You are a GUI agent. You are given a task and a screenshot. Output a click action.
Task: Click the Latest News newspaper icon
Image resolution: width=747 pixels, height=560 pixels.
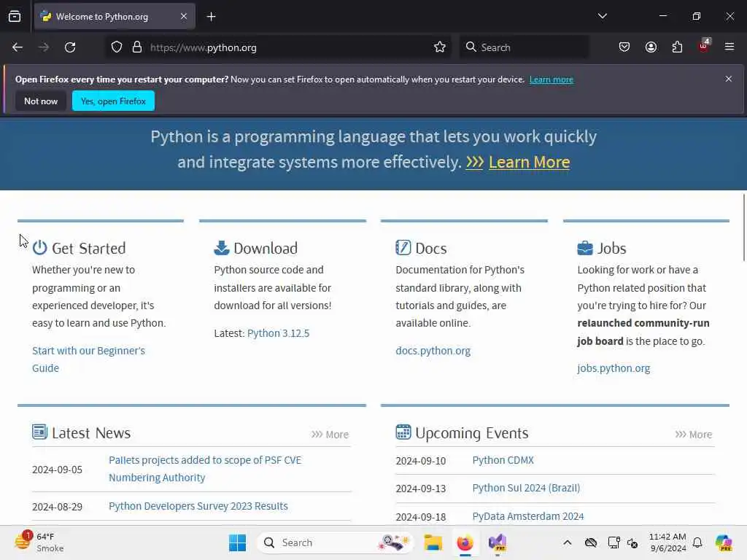tap(39, 432)
